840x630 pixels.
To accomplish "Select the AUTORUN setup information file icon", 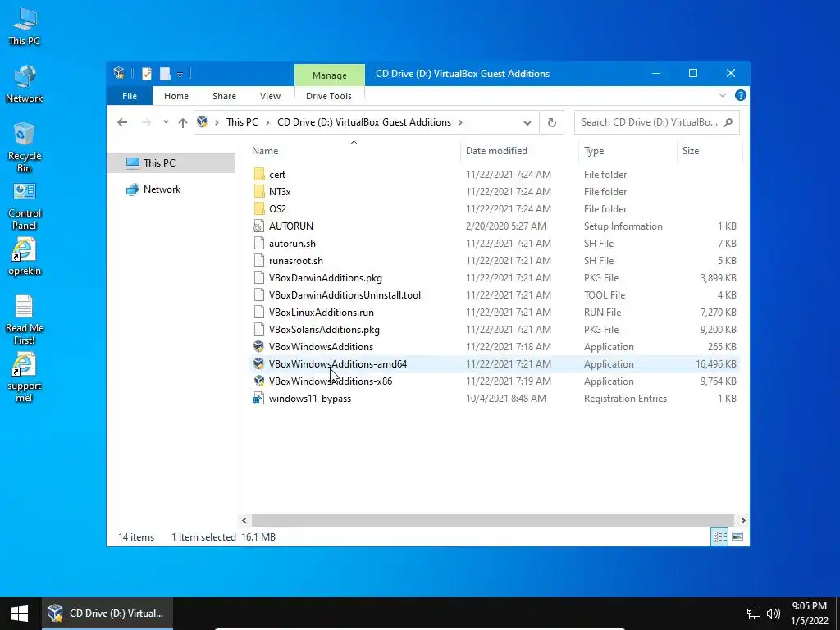I will [258, 226].
